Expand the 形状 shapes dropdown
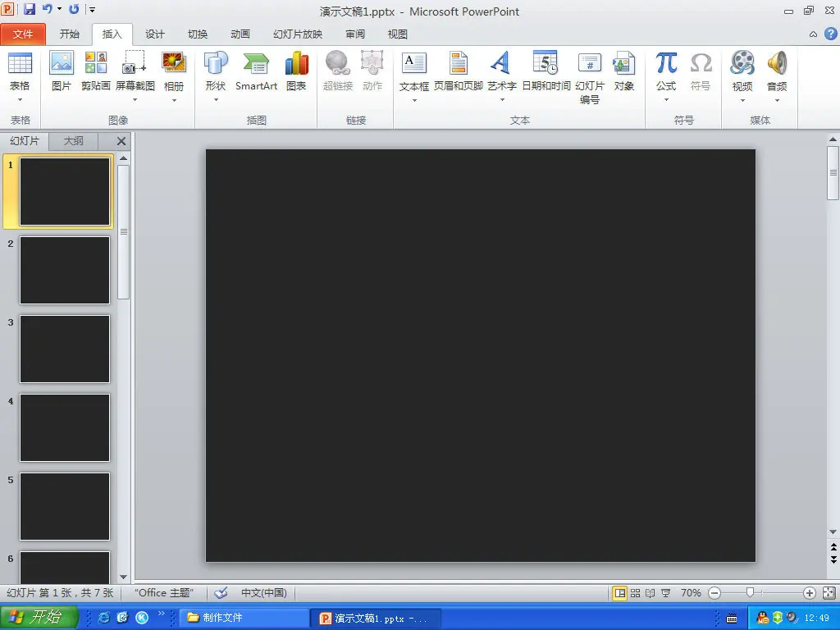 [x=216, y=92]
